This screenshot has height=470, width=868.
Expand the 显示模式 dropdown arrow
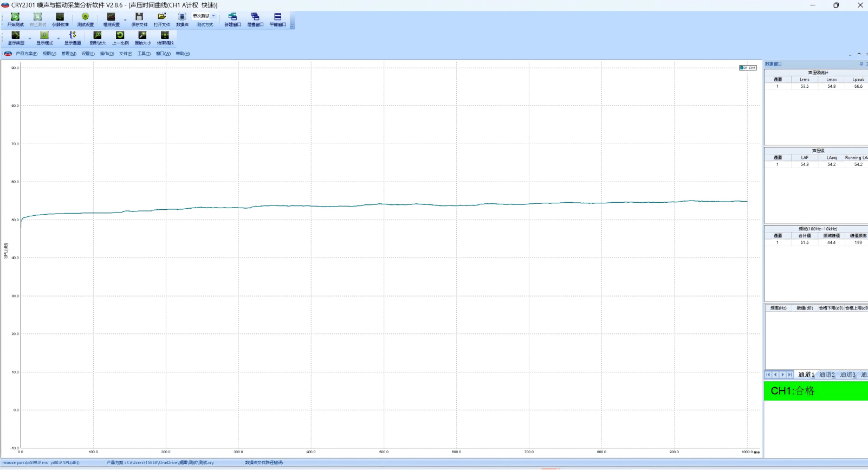click(x=59, y=38)
